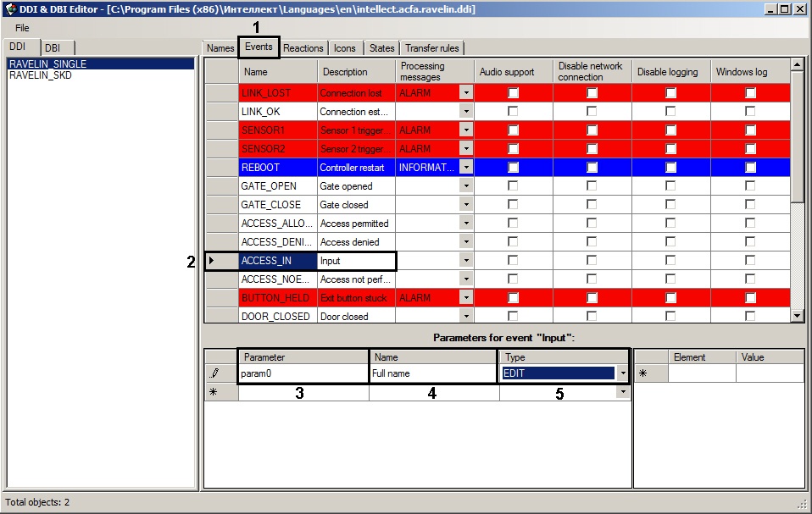Expand the Type dropdown showing EDIT
Image resolution: width=812 pixels, height=514 pixels.
[623, 373]
